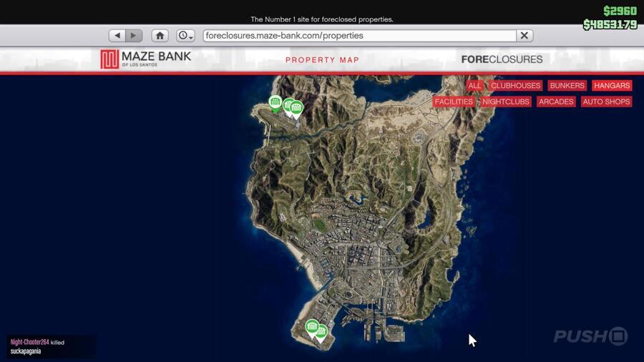This screenshot has width=644, height=362.
Task: Select the leftmost hangar pin at Fort Zancudo
Action: click(275, 104)
